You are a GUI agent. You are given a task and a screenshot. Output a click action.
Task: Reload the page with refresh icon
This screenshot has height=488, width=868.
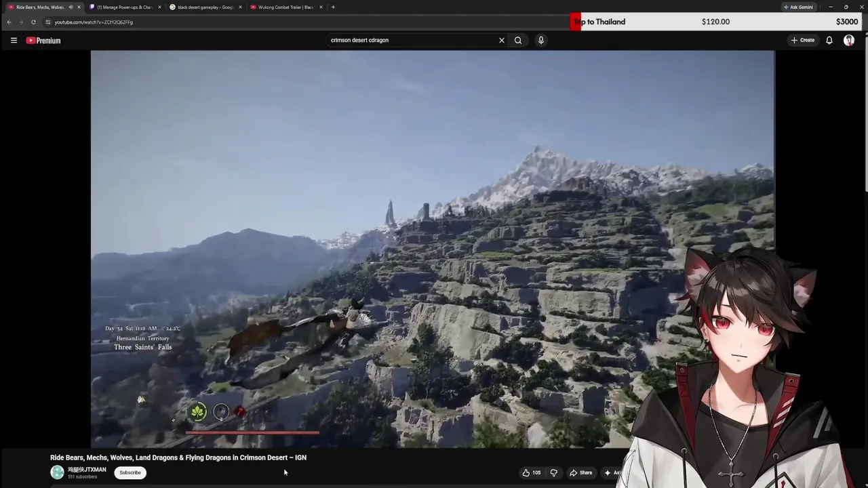pyautogui.click(x=33, y=22)
